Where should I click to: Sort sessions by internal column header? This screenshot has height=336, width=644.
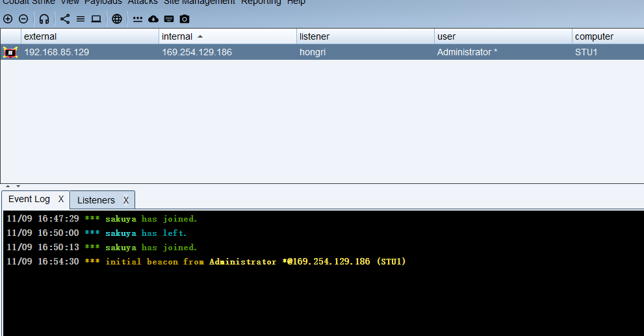pos(227,36)
